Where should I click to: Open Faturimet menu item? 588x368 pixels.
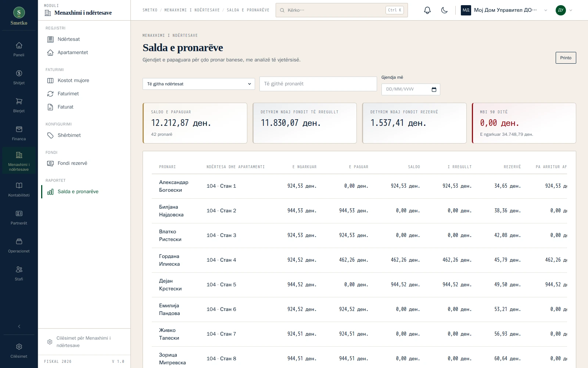pyautogui.click(x=85, y=94)
